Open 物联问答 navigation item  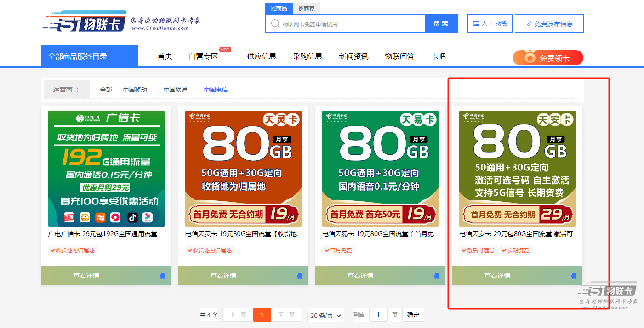point(399,57)
